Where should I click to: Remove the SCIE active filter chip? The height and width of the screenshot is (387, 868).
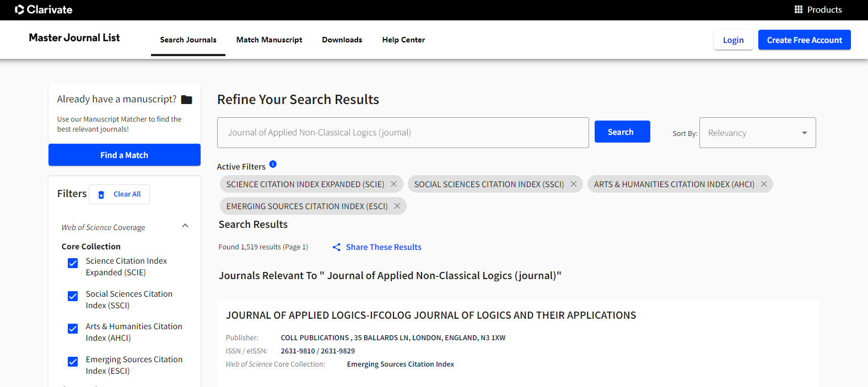[393, 184]
